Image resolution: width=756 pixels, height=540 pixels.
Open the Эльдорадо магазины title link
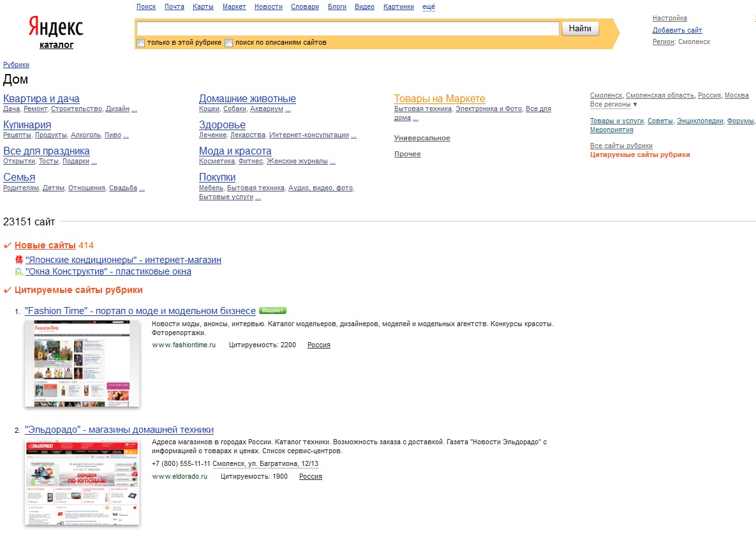[119, 430]
